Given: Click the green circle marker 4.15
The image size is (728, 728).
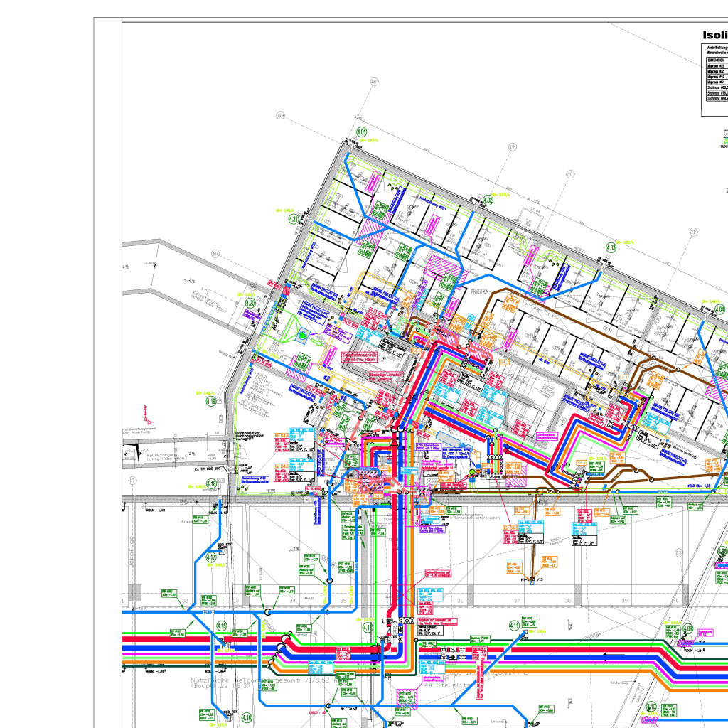Looking at the screenshot, I should 222,626.
